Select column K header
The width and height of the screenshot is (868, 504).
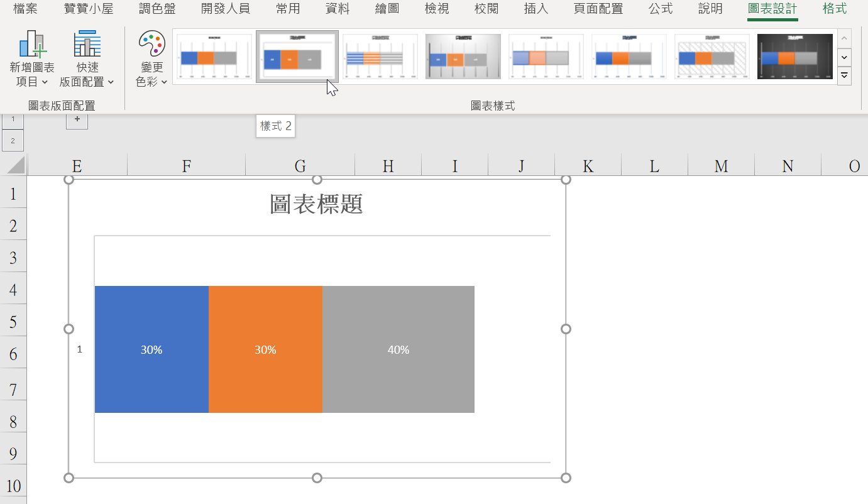[588, 166]
